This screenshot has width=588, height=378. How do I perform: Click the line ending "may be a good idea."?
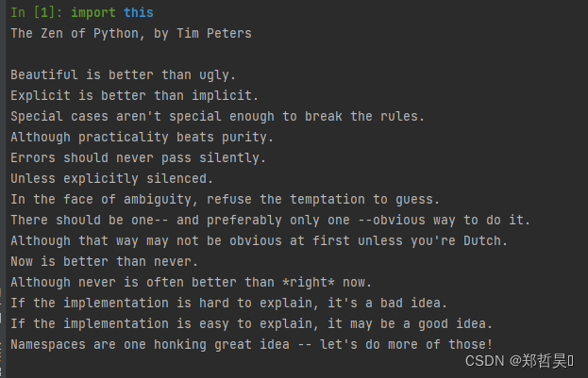click(251, 323)
